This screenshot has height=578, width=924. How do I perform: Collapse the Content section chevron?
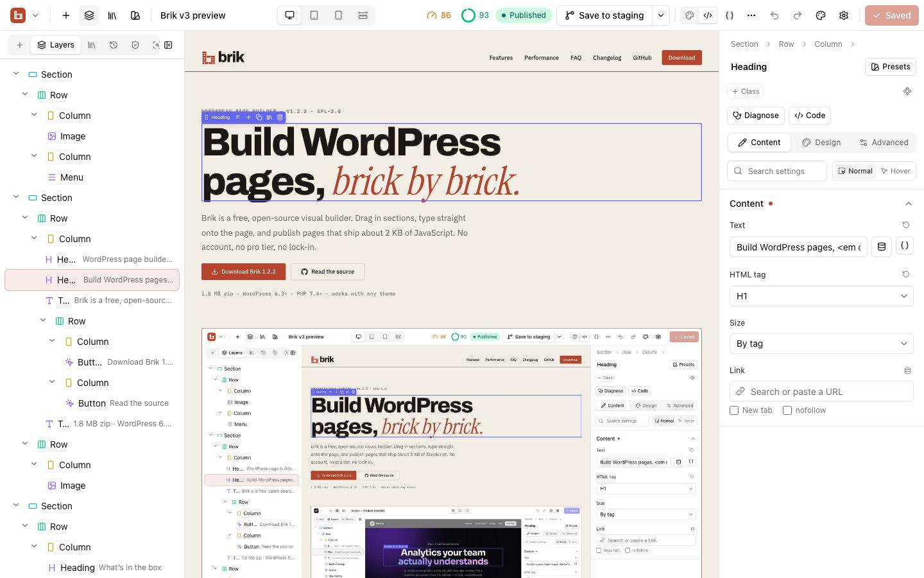pyautogui.click(x=909, y=204)
